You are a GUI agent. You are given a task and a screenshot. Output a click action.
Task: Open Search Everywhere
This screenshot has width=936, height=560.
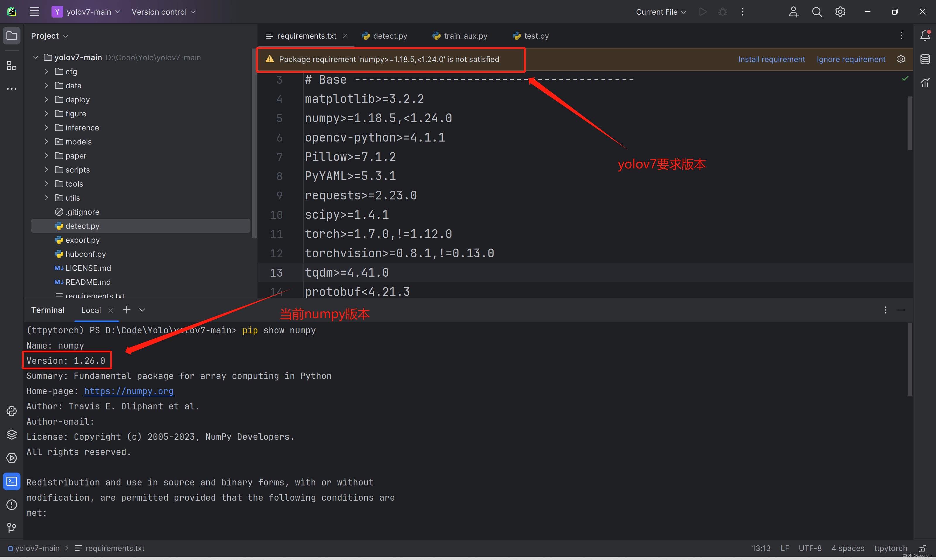pyautogui.click(x=817, y=12)
